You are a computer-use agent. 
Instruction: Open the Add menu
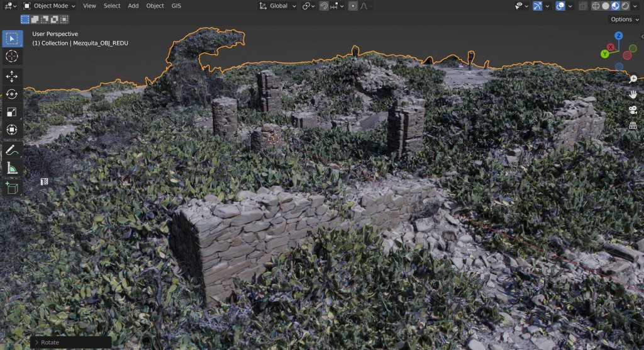[x=133, y=6]
